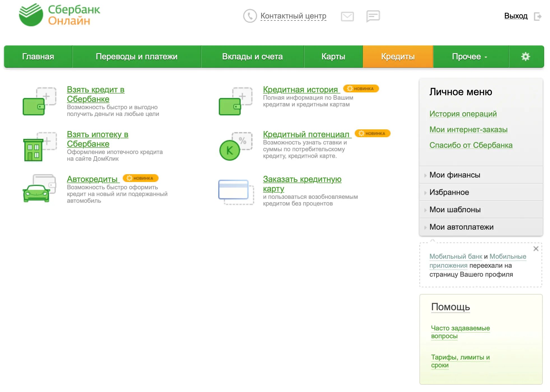Image resolution: width=550 pixels, height=392 pixels.
Task: Open the Прочее dropdown menu
Action: click(471, 57)
